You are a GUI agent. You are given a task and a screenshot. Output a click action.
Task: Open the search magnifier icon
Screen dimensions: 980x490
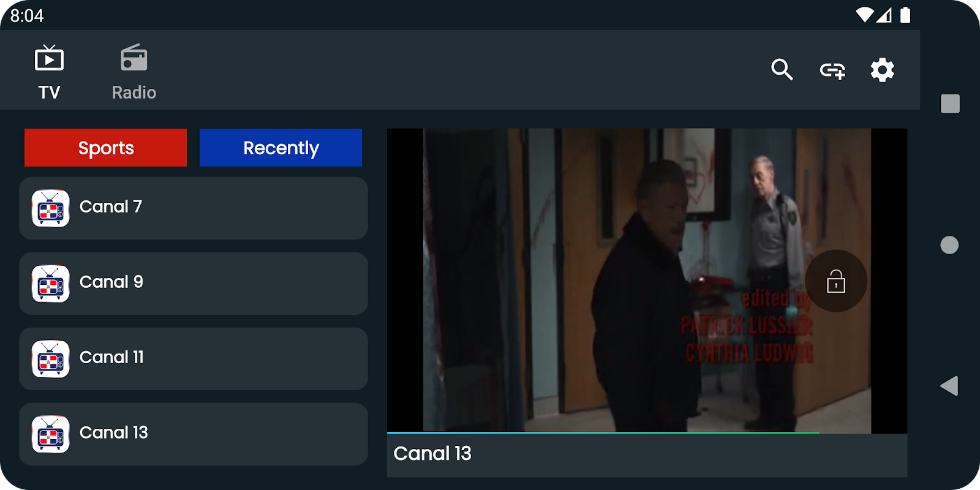(782, 70)
